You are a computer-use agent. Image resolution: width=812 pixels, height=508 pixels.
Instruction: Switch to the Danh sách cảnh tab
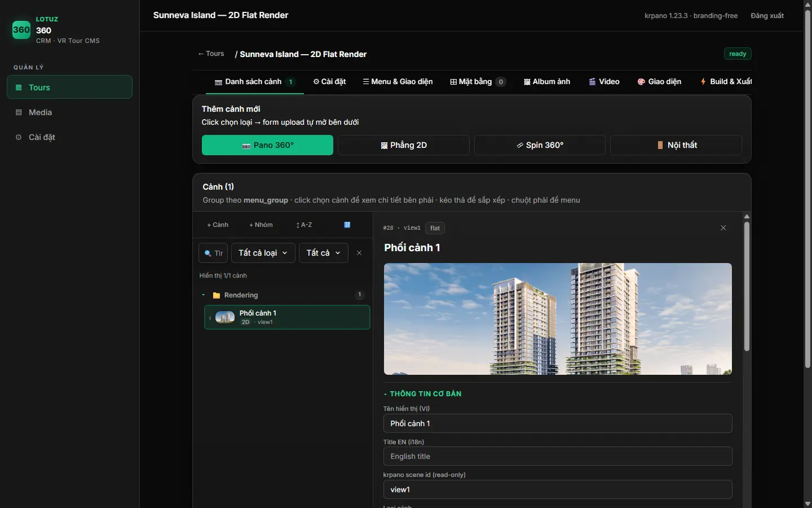[x=255, y=82]
